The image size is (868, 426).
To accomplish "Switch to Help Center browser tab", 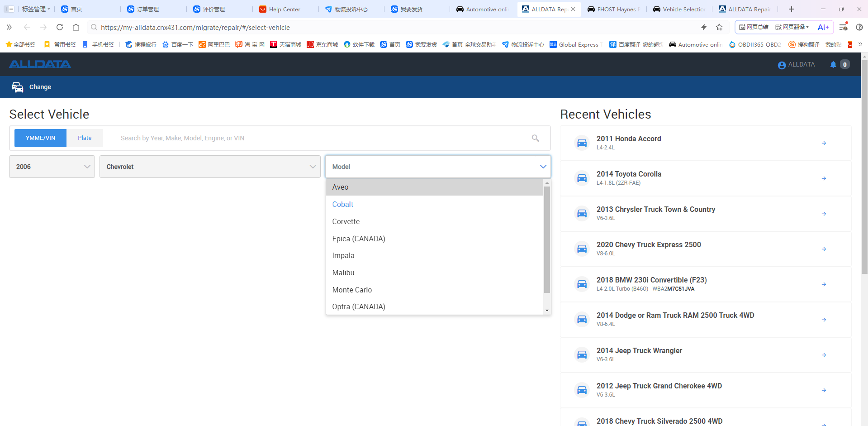I will click(x=284, y=9).
